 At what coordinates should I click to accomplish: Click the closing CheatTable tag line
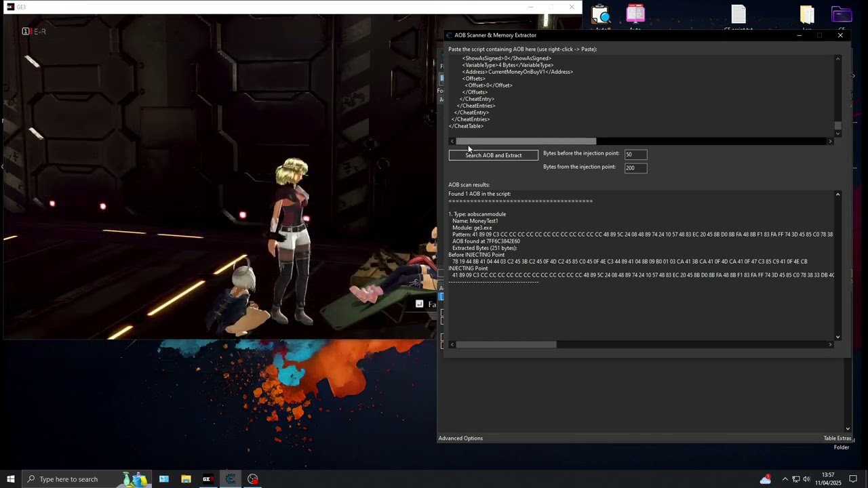466,126
